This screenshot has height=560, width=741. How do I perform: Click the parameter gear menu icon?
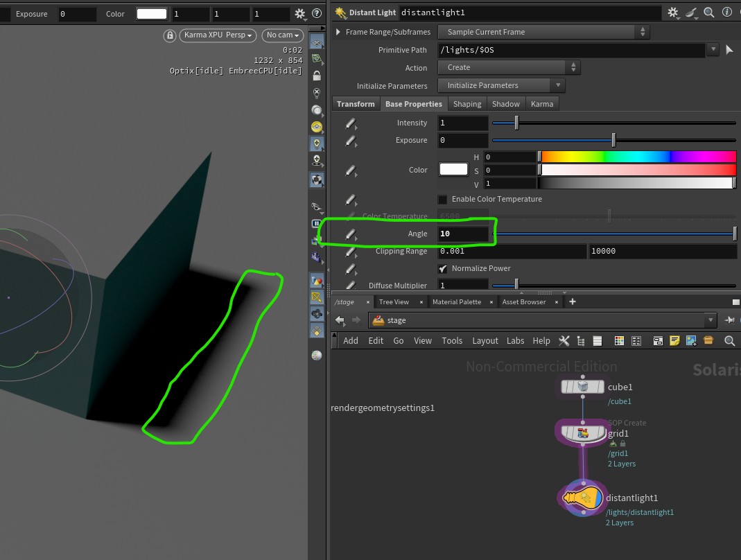672,12
